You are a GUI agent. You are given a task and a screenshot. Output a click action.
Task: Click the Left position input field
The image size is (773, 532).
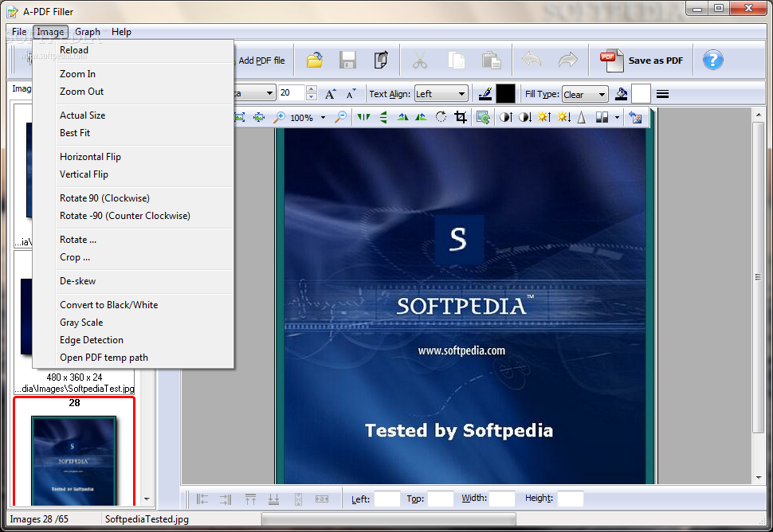point(387,499)
